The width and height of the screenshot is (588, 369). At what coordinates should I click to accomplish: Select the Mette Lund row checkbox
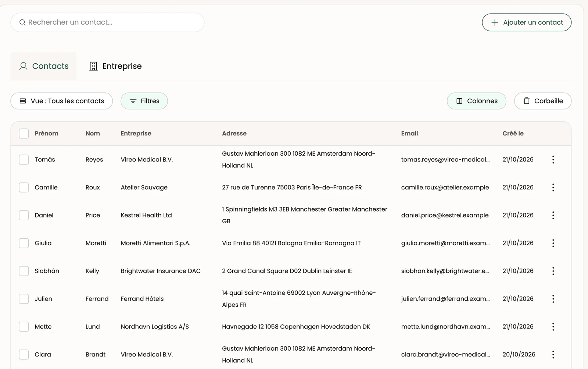pos(24,326)
